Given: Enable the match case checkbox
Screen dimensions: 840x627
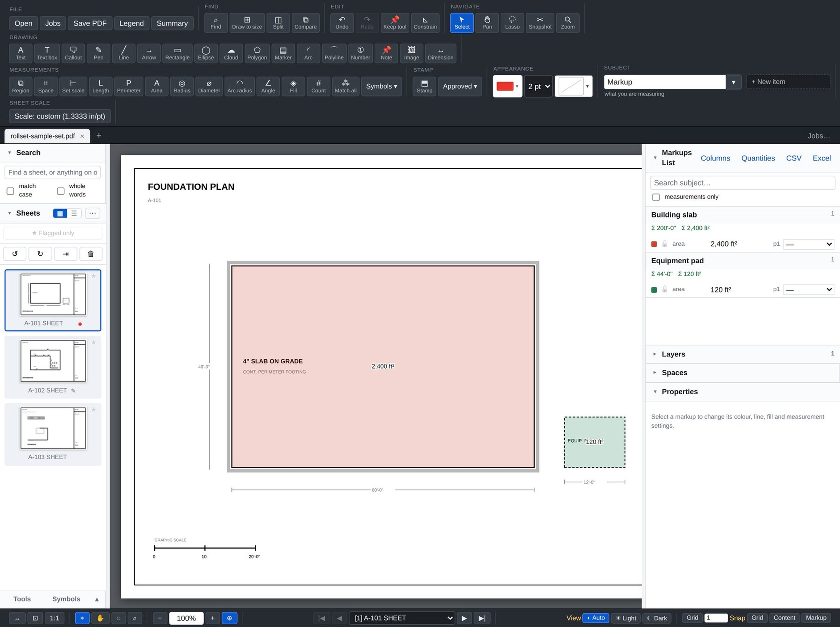Looking at the screenshot, I should [x=10, y=191].
